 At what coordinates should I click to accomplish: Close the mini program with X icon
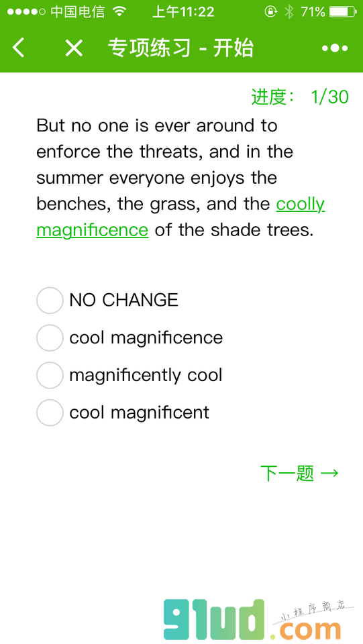coord(74,48)
